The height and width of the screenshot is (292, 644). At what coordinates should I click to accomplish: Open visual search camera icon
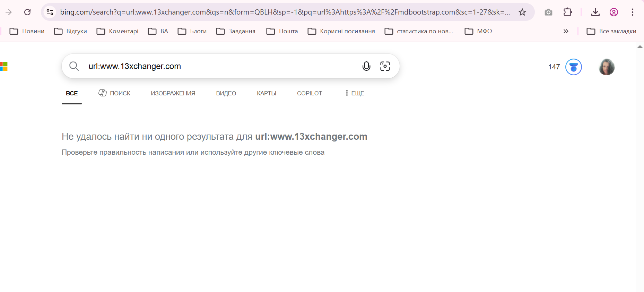(x=385, y=66)
